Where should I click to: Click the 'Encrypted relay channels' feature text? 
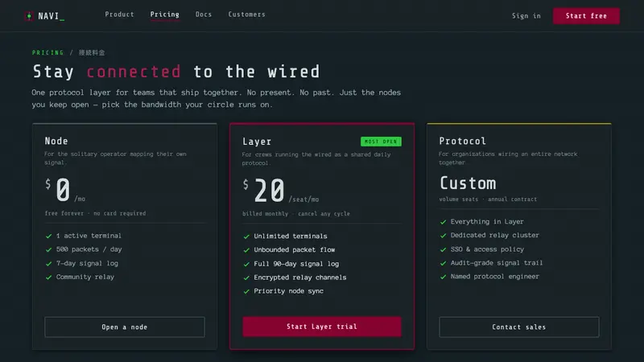click(299, 278)
